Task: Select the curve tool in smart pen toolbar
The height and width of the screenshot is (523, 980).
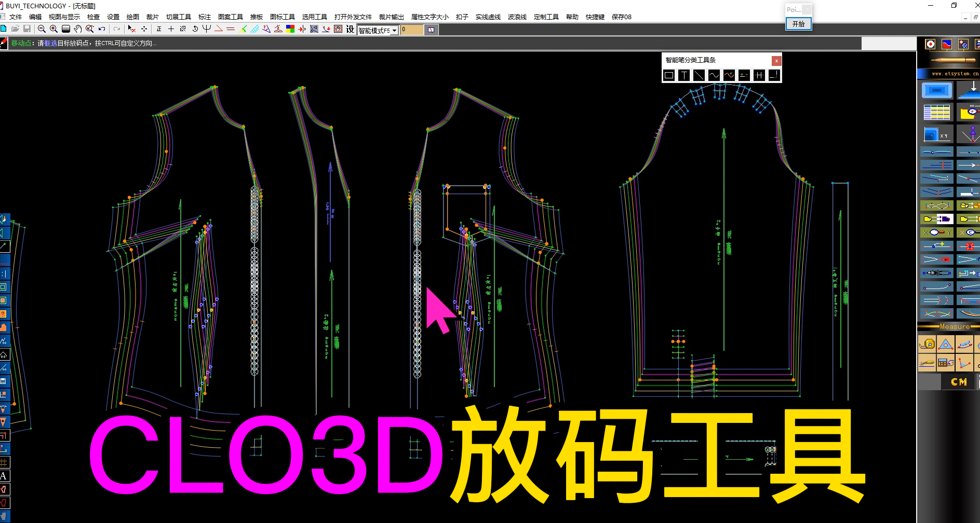Action: [x=714, y=75]
